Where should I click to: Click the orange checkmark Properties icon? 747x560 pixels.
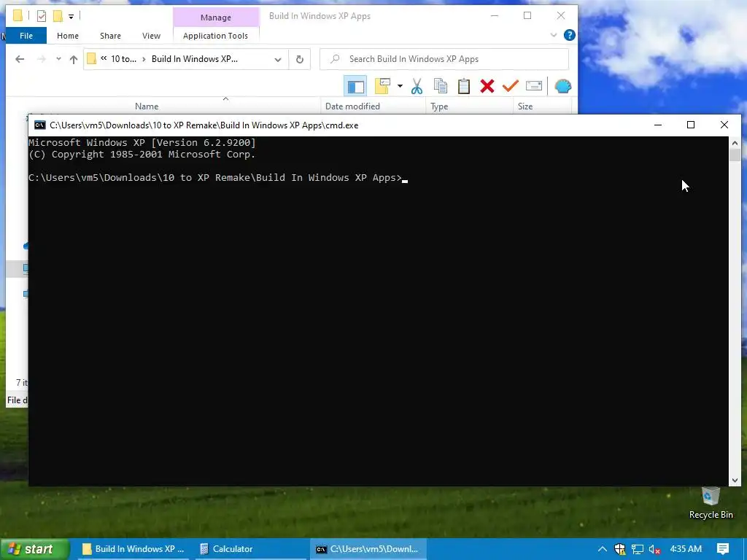tap(510, 86)
